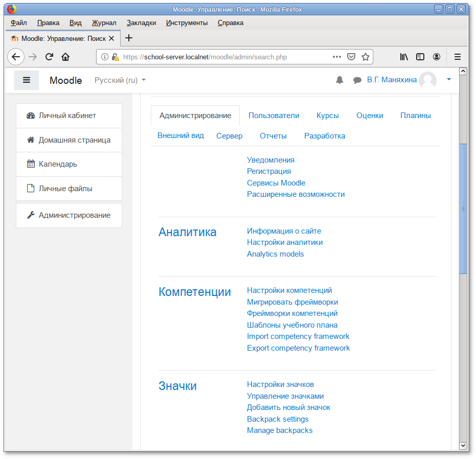Open the Русский (ru) language dropdown

click(120, 80)
